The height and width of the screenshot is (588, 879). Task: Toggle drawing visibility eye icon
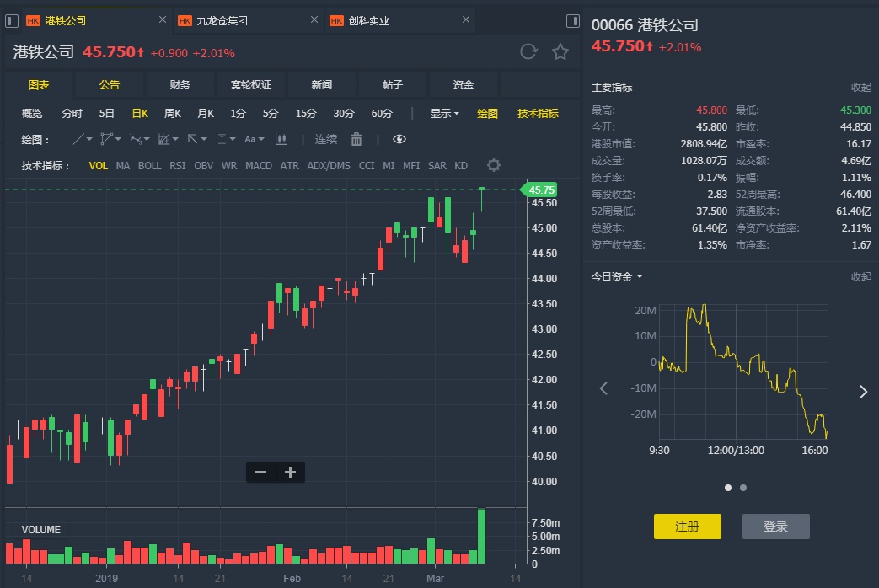pos(399,139)
